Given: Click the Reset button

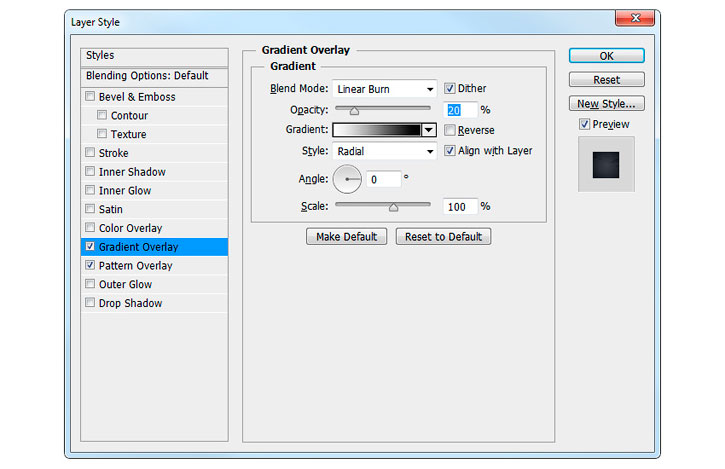Looking at the screenshot, I should coord(607,80).
